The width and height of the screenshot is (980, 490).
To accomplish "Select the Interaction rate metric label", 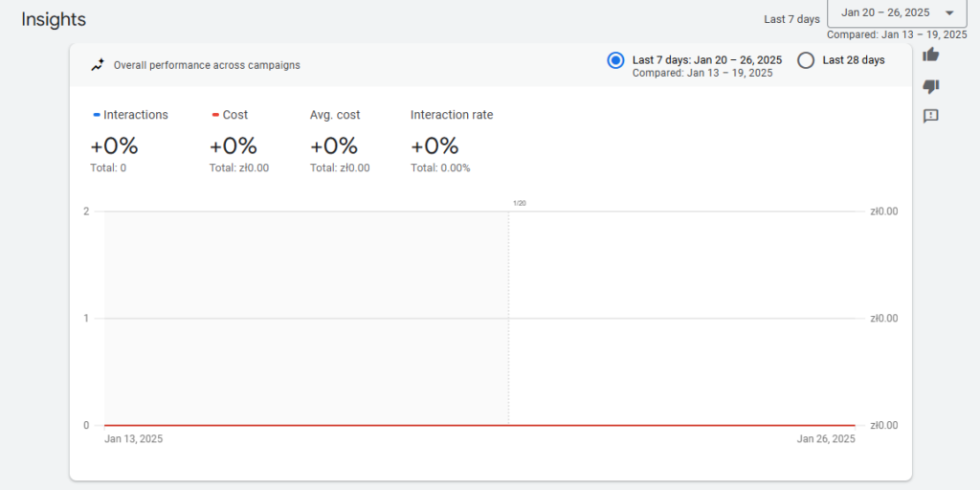I will click(x=452, y=115).
